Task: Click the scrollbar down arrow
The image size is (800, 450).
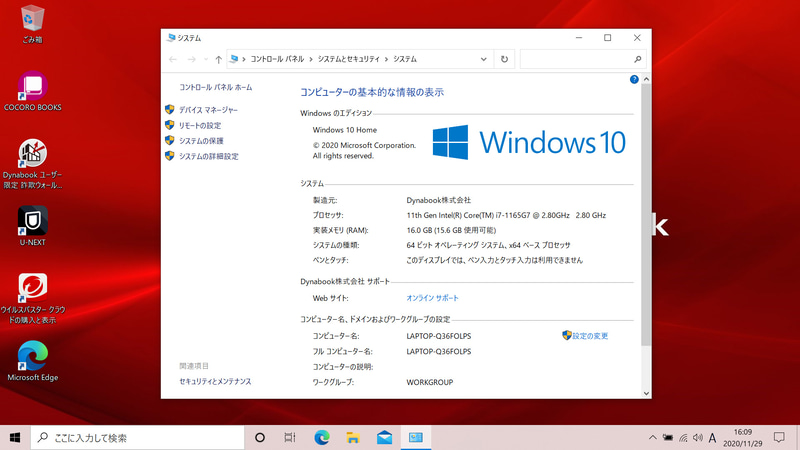Action: [646, 393]
